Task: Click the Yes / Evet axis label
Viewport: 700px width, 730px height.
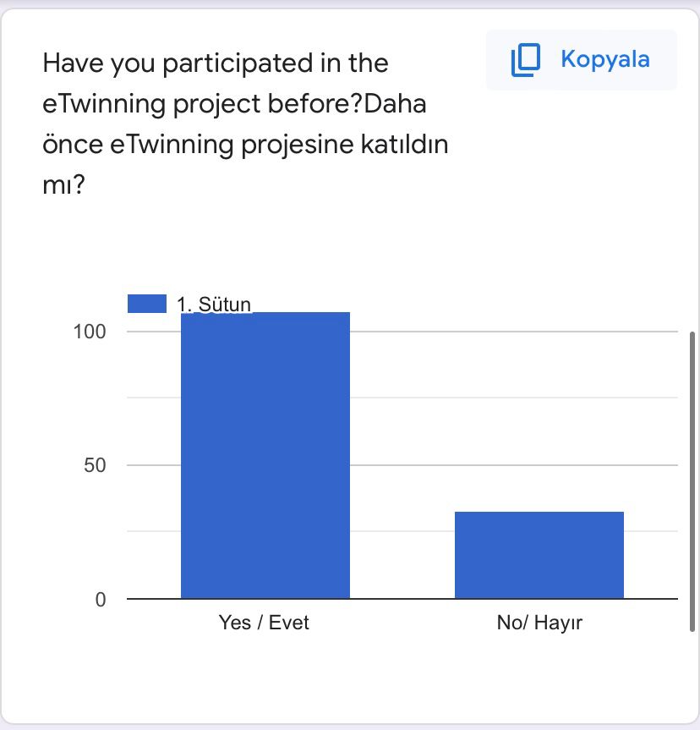Action: pyautogui.click(x=264, y=622)
